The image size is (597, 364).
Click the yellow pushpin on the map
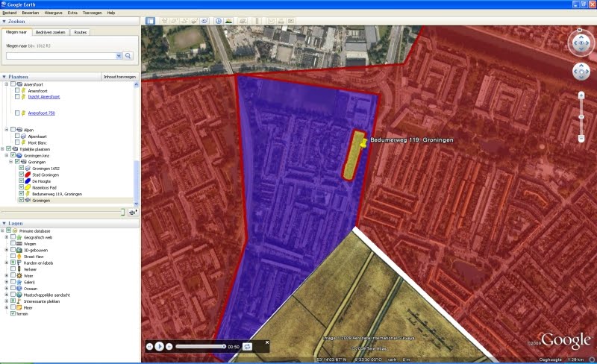coord(363,142)
